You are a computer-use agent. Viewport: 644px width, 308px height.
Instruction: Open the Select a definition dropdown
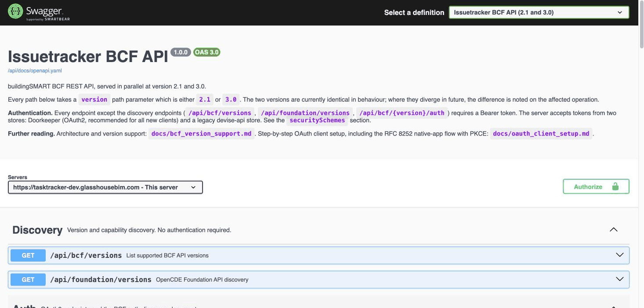point(539,12)
